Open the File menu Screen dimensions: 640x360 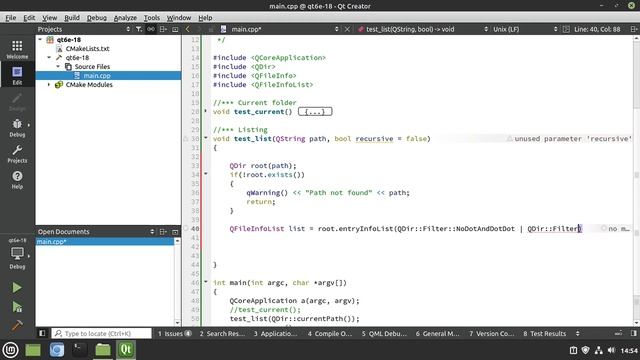click(11, 18)
